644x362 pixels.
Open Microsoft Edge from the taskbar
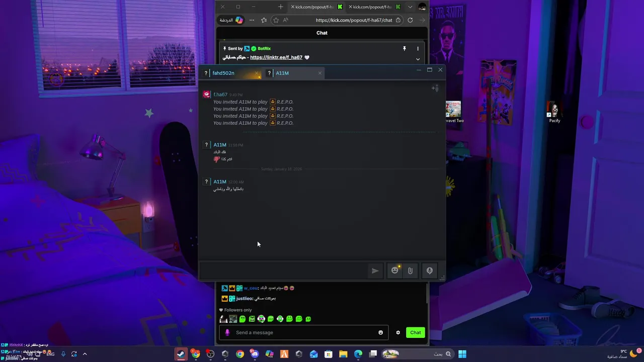(x=358, y=354)
